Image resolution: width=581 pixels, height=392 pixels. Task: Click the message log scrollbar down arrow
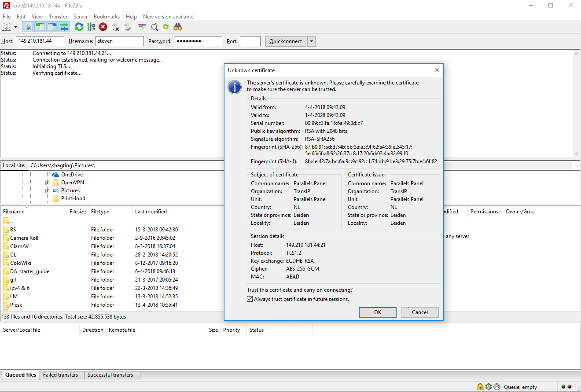(577, 154)
